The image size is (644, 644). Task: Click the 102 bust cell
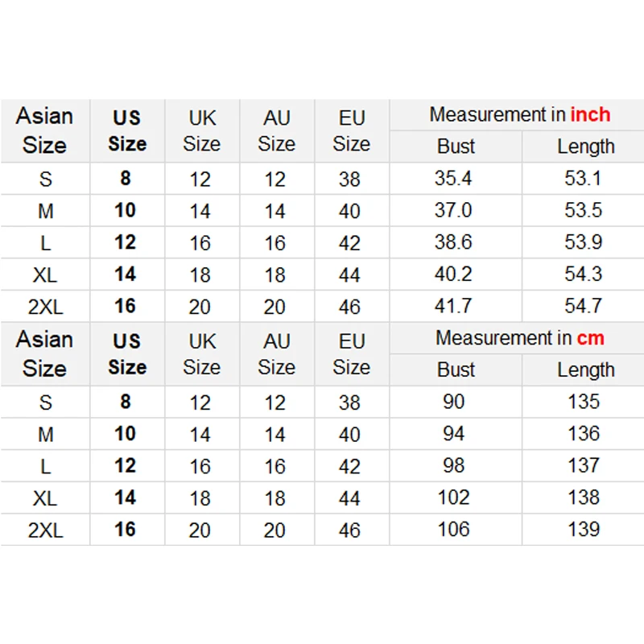(x=454, y=497)
